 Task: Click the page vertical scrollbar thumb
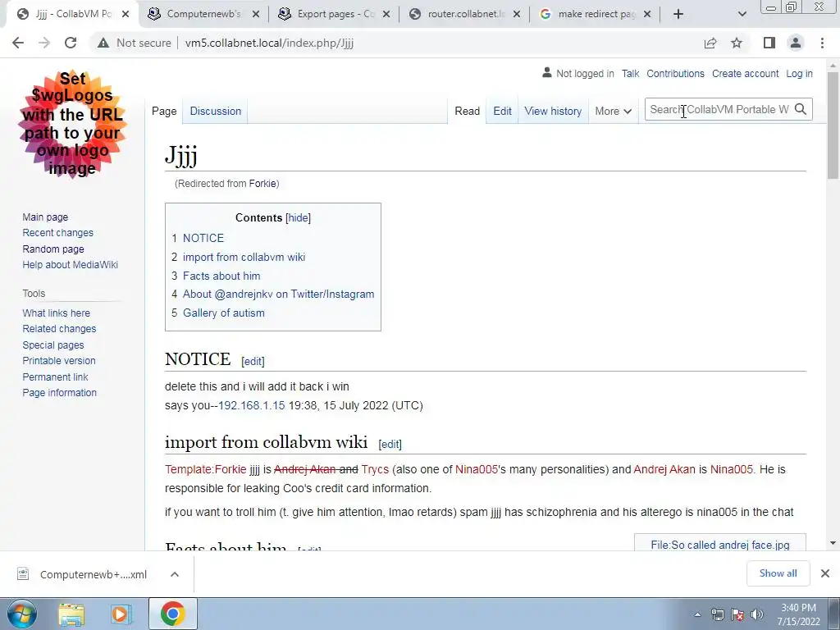[833, 125]
